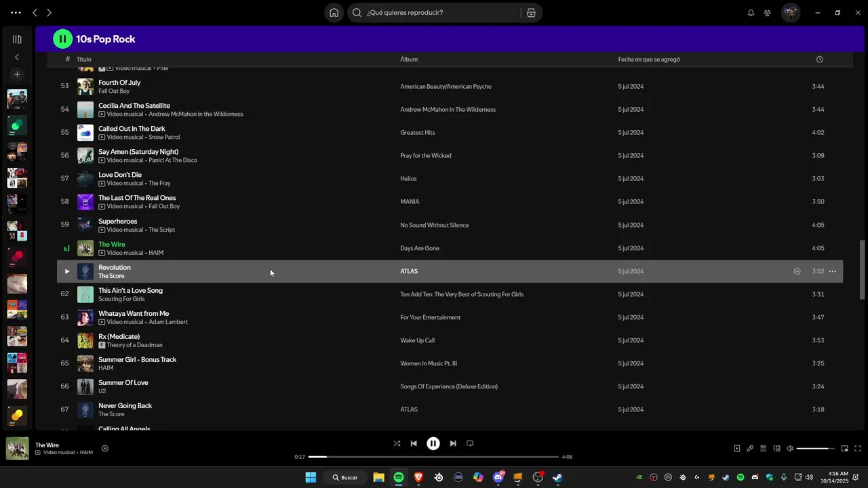Pause playlist with green header button
The height and width of the screenshot is (488, 868).
point(62,39)
